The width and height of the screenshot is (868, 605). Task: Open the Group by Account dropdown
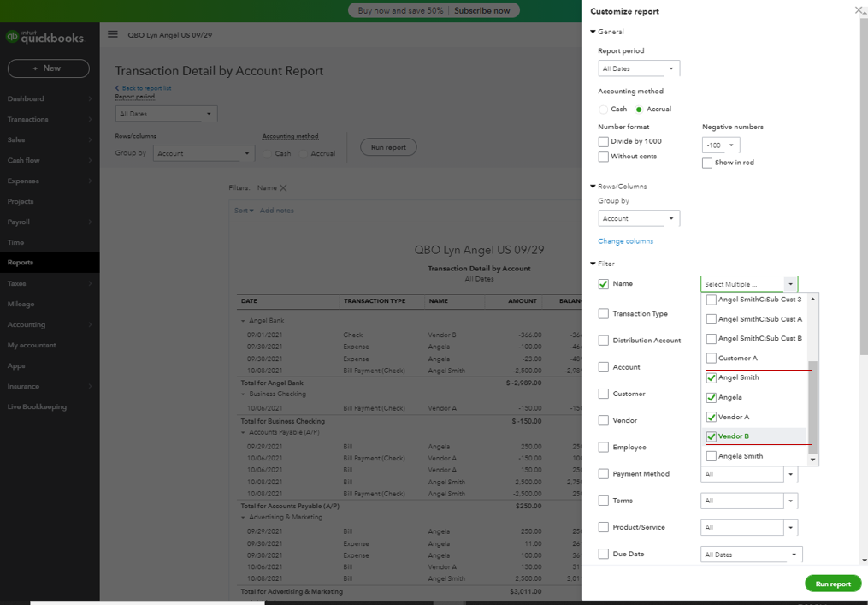click(x=638, y=219)
